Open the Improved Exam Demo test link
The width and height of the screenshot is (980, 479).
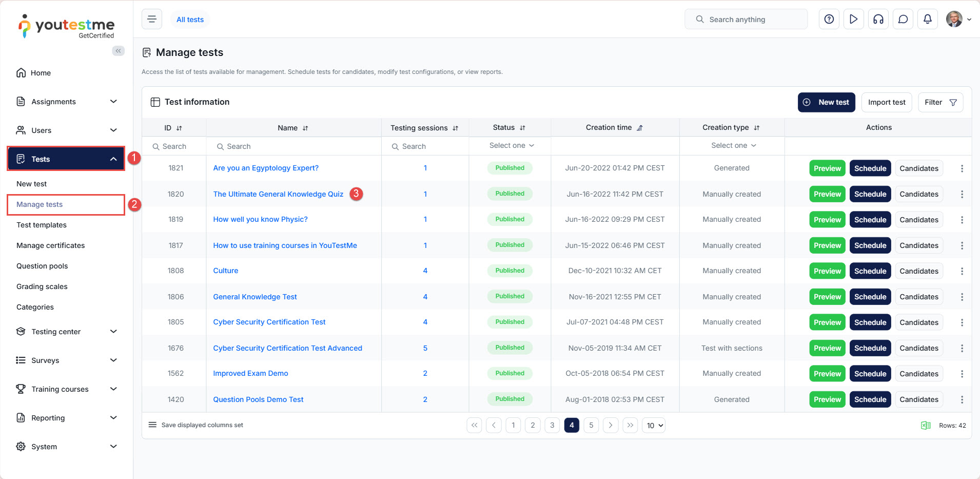coord(250,373)
